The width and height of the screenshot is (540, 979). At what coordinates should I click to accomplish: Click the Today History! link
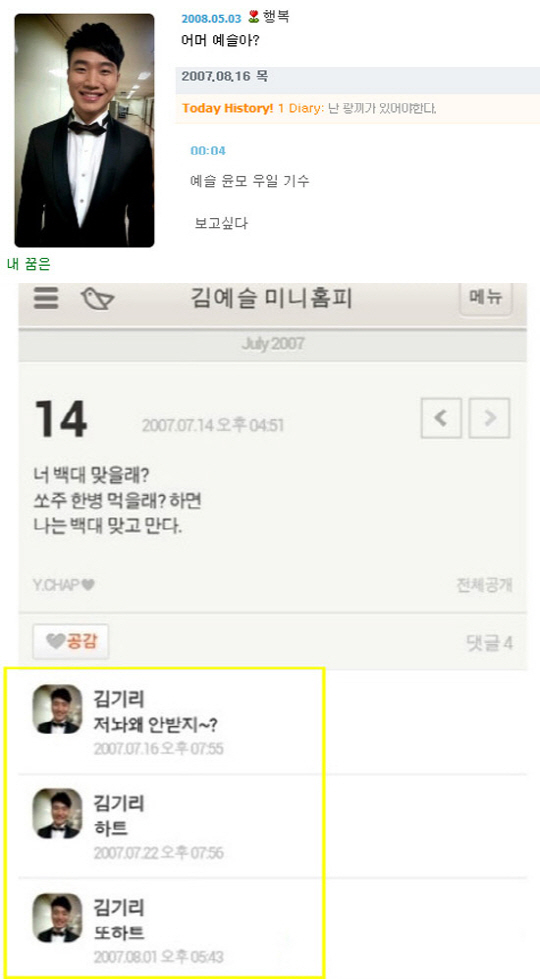pyautogui.click(x=228, y=108)
